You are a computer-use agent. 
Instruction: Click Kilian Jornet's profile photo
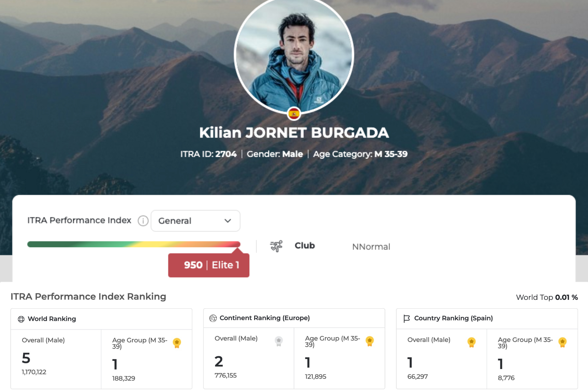[x=294, y=55]
